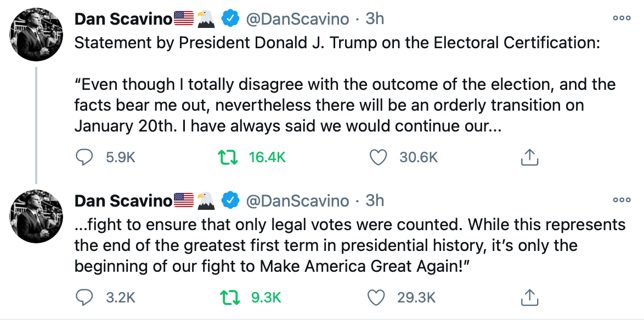
Task: Reply to the first tweet
Action: (84, 158)
